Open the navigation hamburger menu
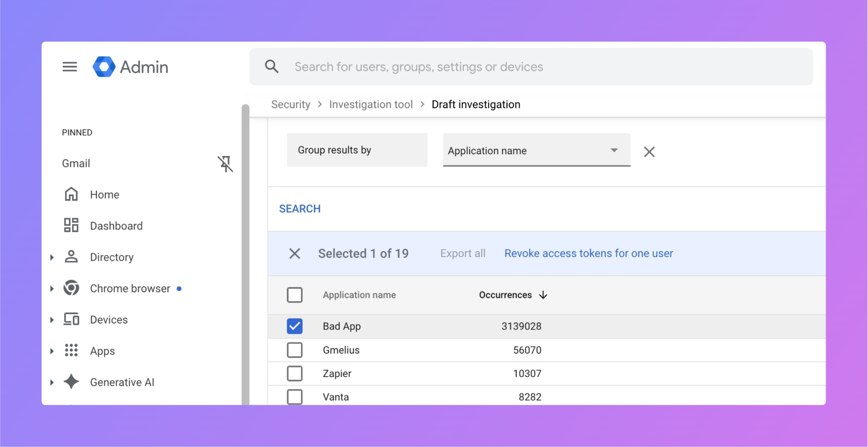868x447 pixels. [x=70, y=67]
